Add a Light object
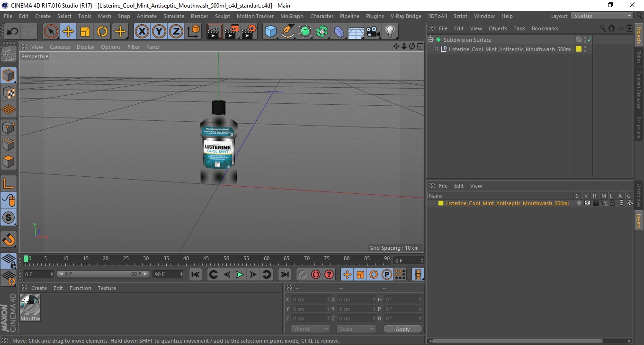This screenshot has height=345, width=644. 390,32
